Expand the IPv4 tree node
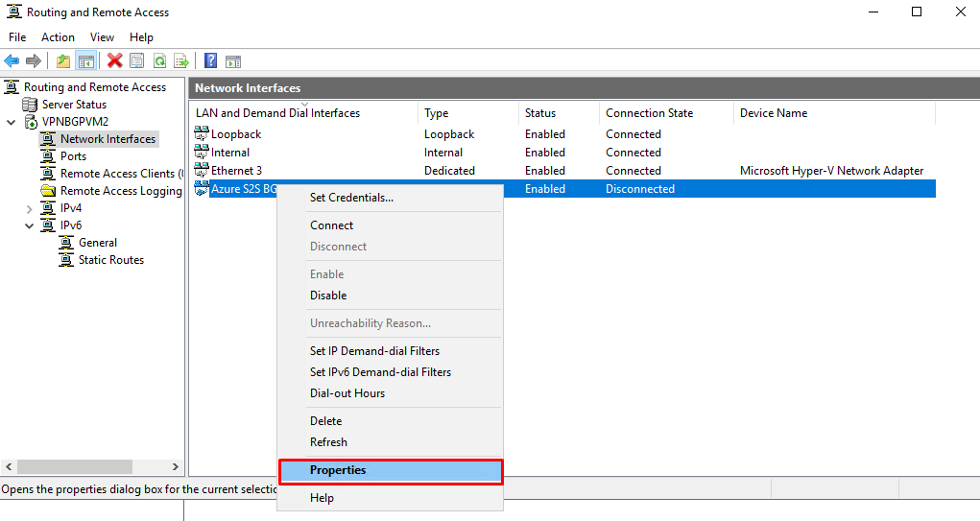 coord(29,208)
